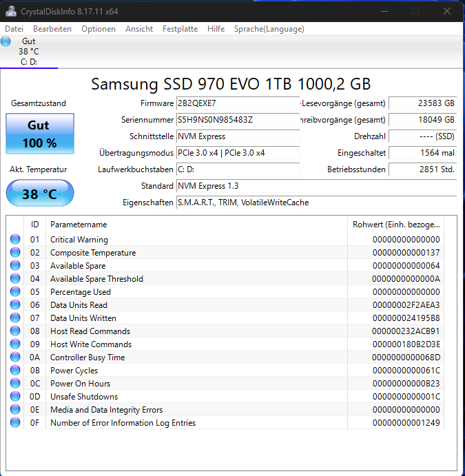Screen dimensions: 465x476
Task: Click the Eigenschaften field with TRIM
Action: pyautogui.click(x=317, y=203)
